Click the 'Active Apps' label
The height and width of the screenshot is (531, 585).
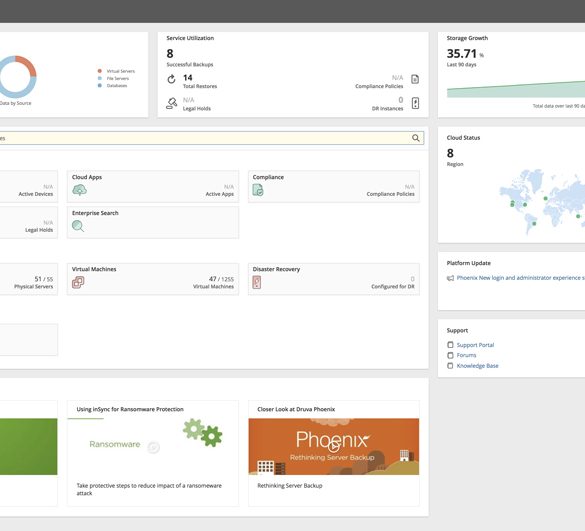pos(219,194)
